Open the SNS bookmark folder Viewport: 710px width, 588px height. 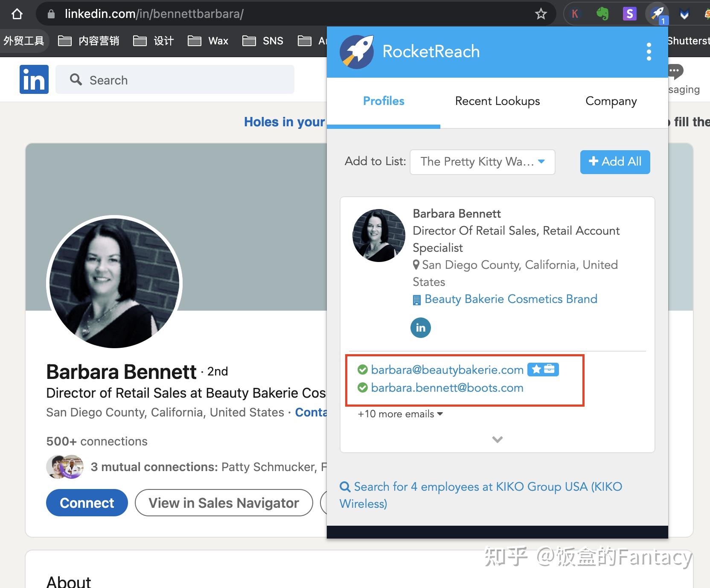pos(263,41)
